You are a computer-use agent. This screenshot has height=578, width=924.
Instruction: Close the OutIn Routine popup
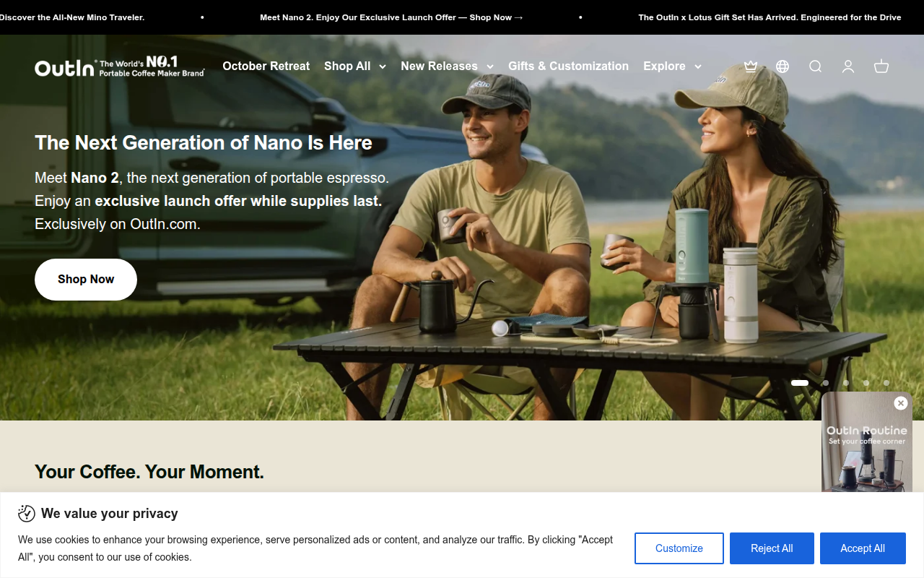pyautogui.click(x=900, y=403)
